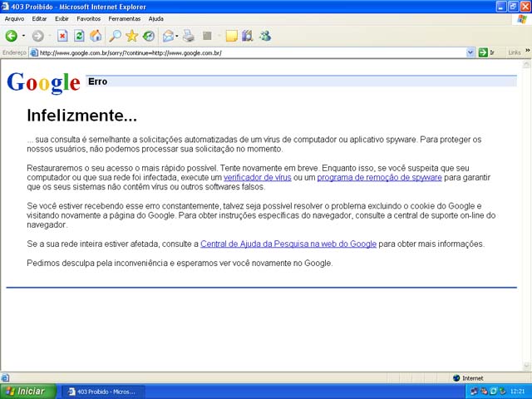
Task: Open the Search magnifier toolbar icon
Action: tap(115, 36)
